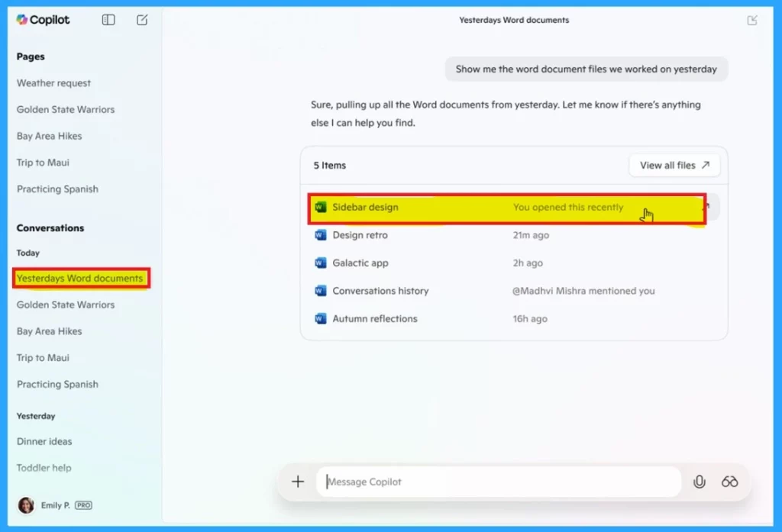Open Practicing Spanish under Pages
The width and height of the screenshot is (782, 532).
coord(57,189)
